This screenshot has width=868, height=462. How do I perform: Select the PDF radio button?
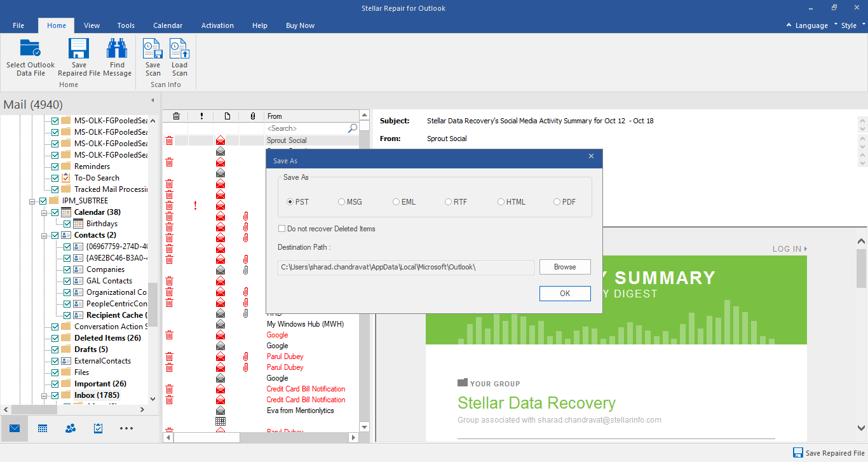tap(557, 202)
